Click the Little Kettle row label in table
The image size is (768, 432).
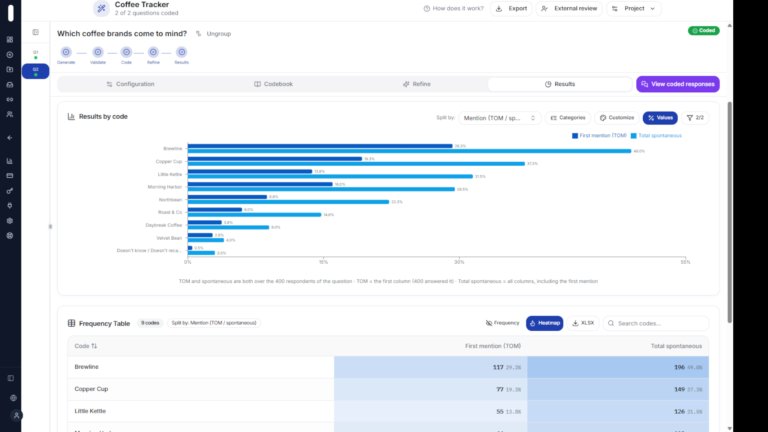pos(90,411)
